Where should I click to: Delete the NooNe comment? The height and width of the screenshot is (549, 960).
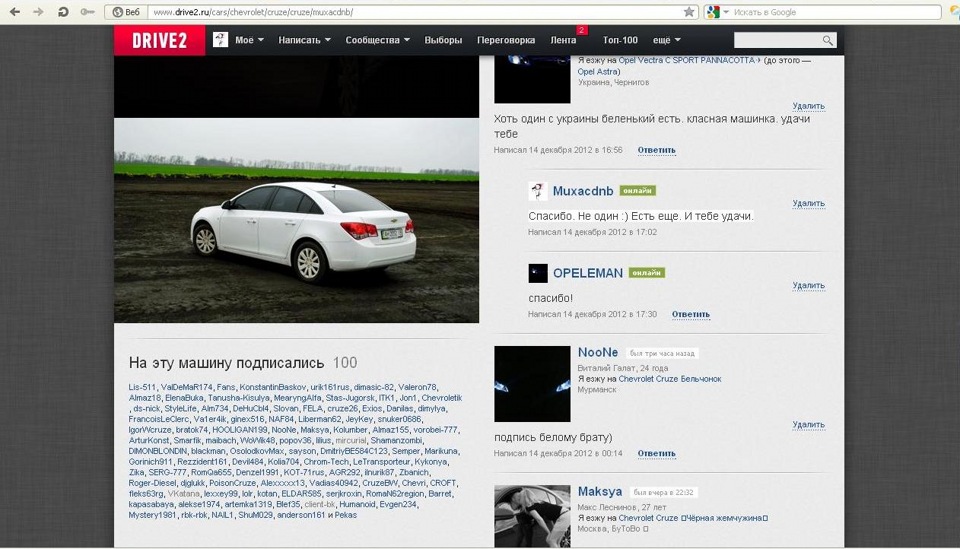808,424
